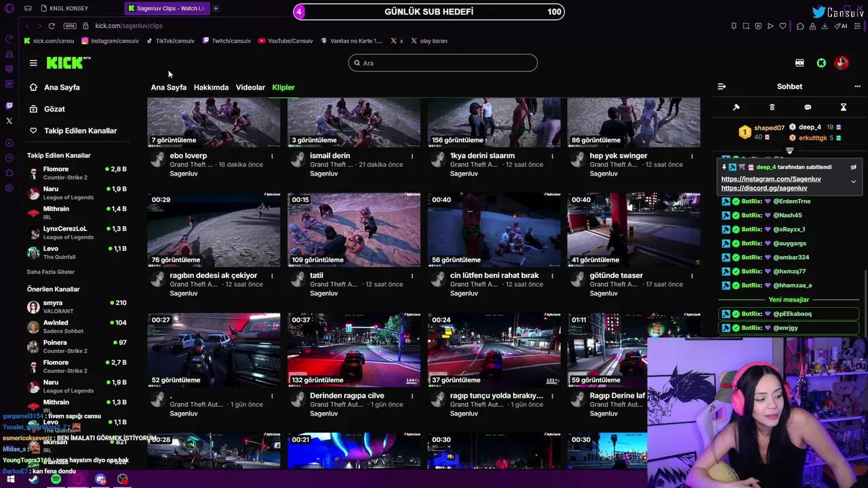Viewport: 868px width, 488px height.
Task: Click the KICK logo
Action: (x=68, y=63)
